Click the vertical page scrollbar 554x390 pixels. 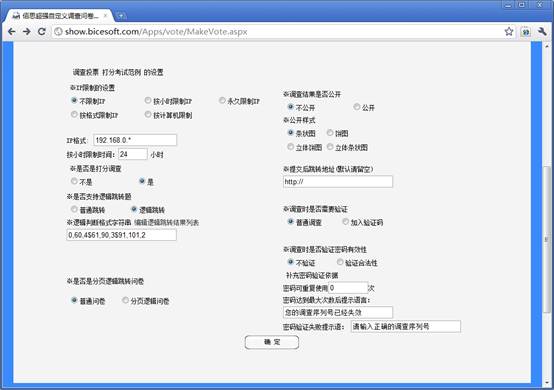546,239
